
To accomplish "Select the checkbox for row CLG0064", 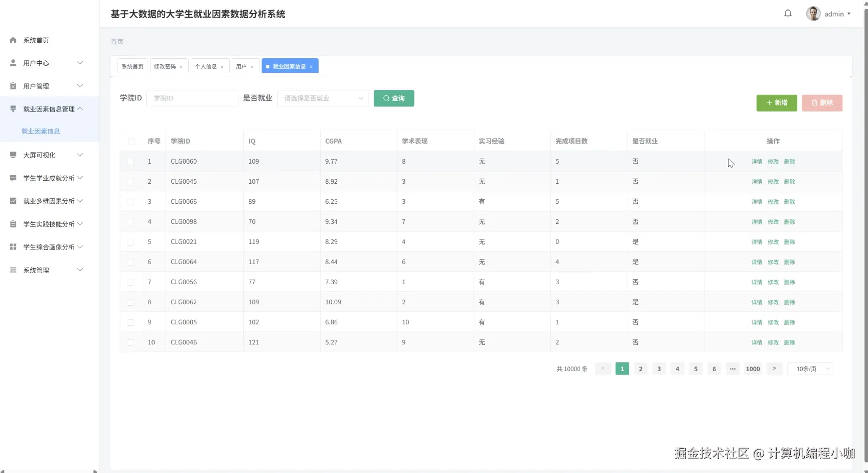I will (130, 262).
